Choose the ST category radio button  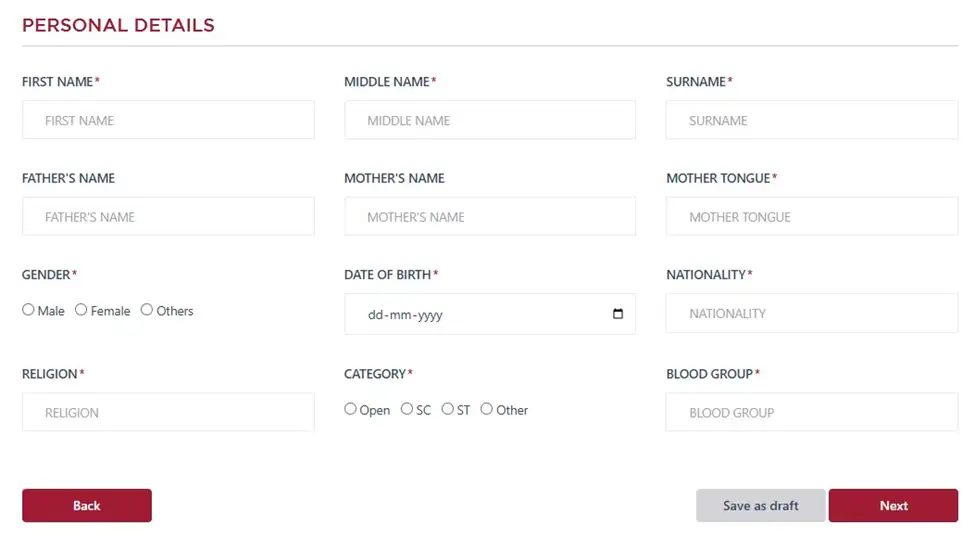point(447,409)
